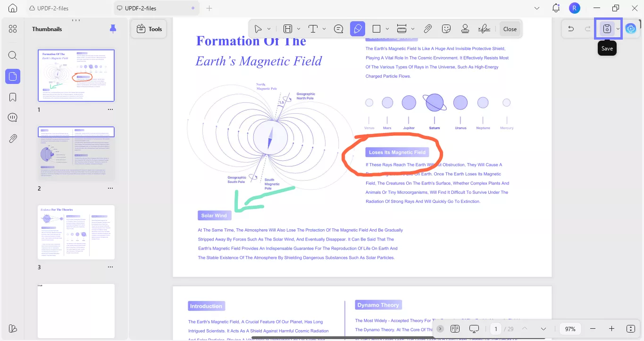Open the Tools menu button
This screenshot has height=341, width=644.
(149, 29)
